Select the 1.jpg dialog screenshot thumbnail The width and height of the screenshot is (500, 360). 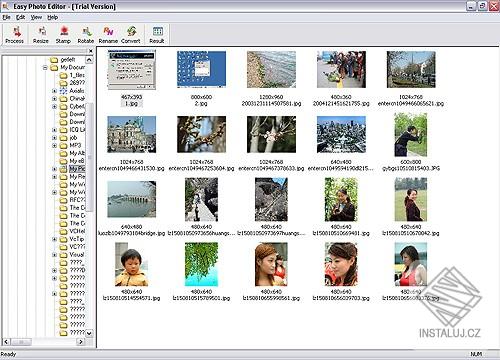pyautogui.click(x=132, y=70)
